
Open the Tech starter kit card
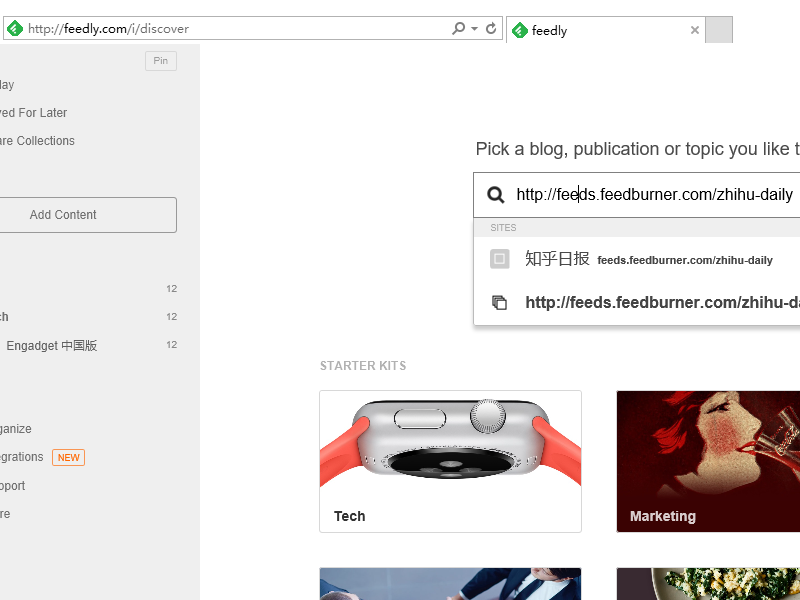(450, 461)
